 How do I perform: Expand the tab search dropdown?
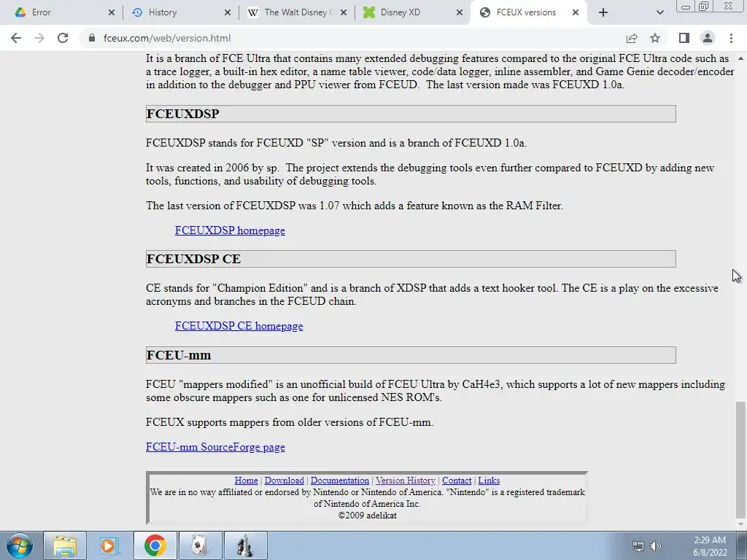[659, 12]
